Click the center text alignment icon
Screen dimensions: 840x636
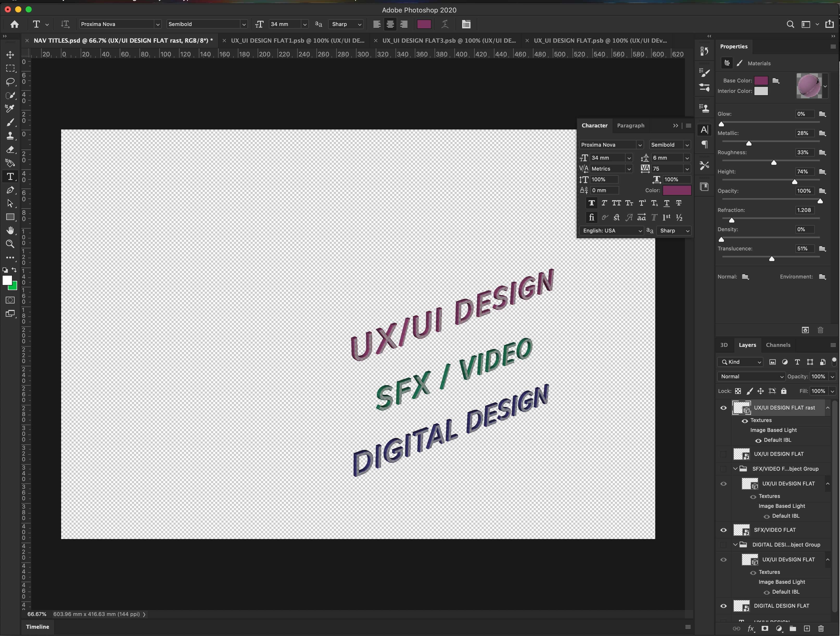[x=390, y=24]
